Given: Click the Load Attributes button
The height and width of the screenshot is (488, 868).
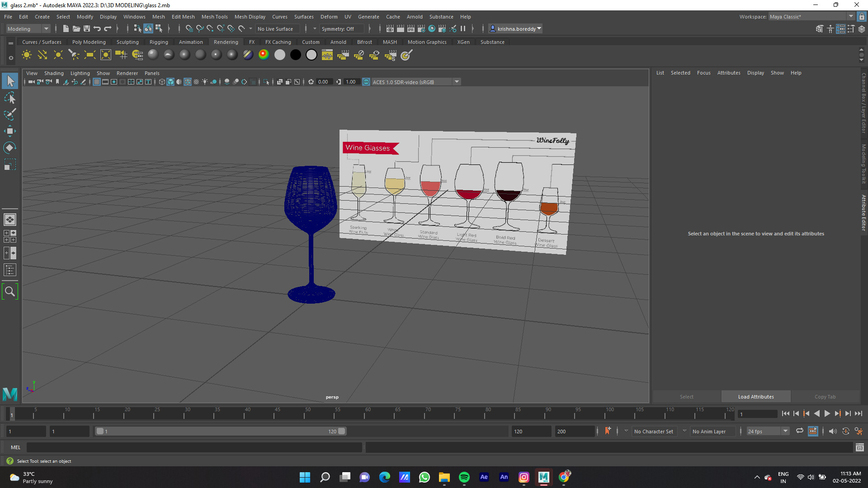Looking at the screenshot, I should [x=755, y=396].
